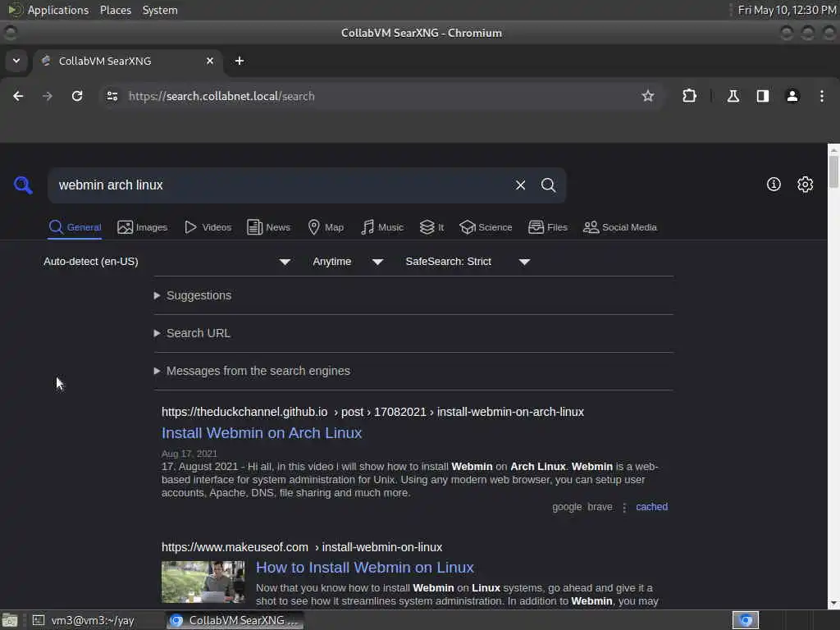Image resolution: width=840 pixels, height=630 pixels.
Task: Switch to the Social Media category tab
Action: point(620,227)
